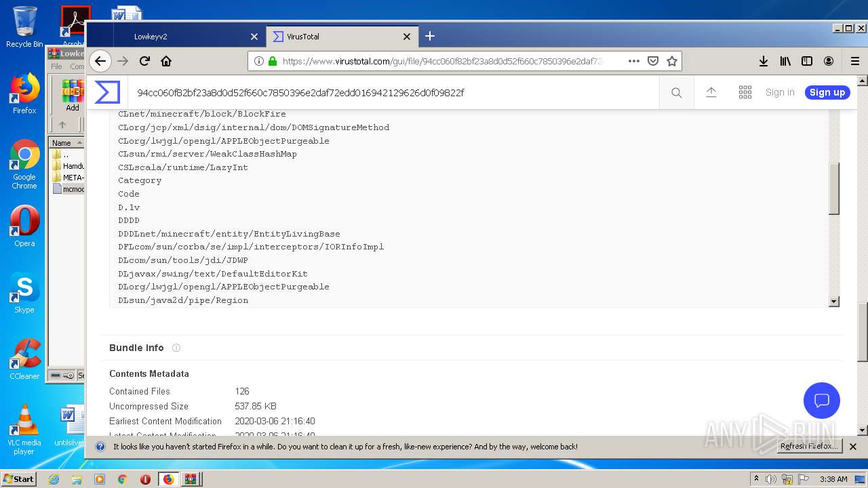This screenshot has width=868, height=488.
Task: Click the VirusTotal logo icon
Action: click(107, 92)
